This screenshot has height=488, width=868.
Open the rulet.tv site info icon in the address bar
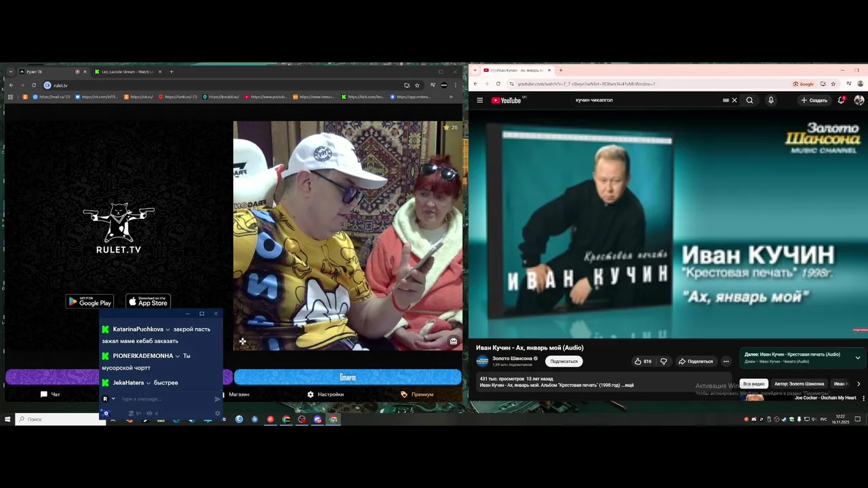(x=47, y=85)
